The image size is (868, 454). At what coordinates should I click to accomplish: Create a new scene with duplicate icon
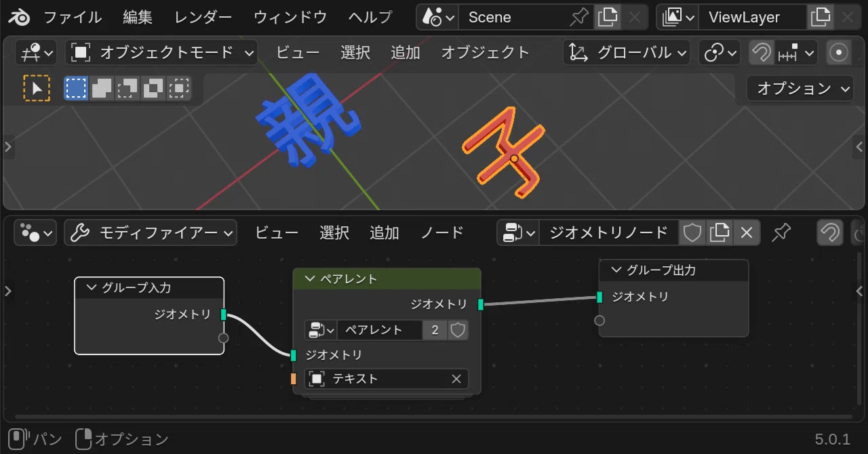click(607, 17)
